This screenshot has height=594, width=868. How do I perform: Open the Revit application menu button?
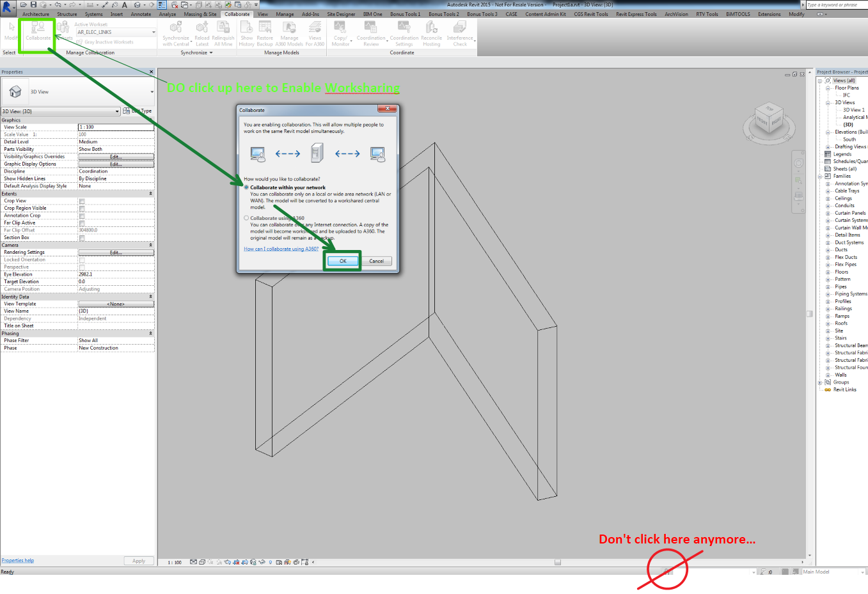[7, 8]
